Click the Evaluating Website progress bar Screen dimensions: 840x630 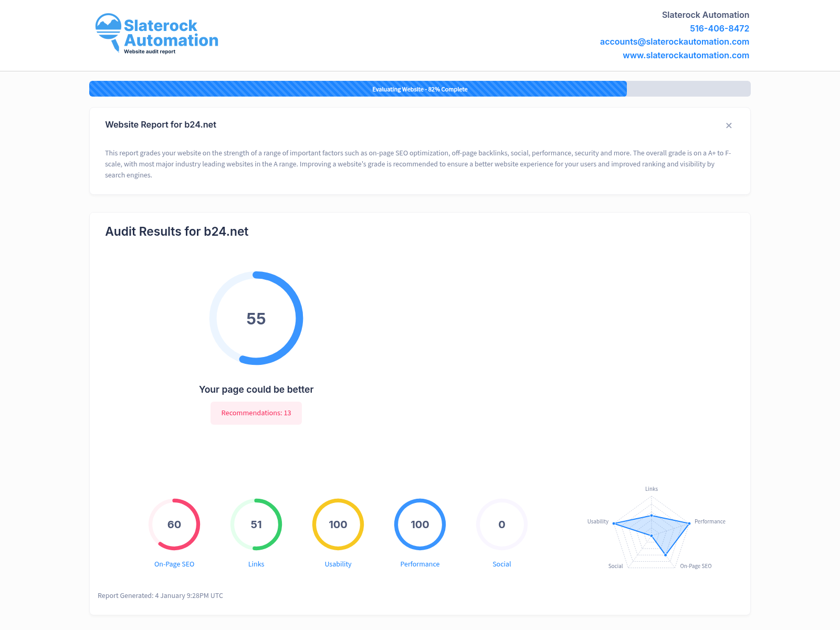coord(420,89)
